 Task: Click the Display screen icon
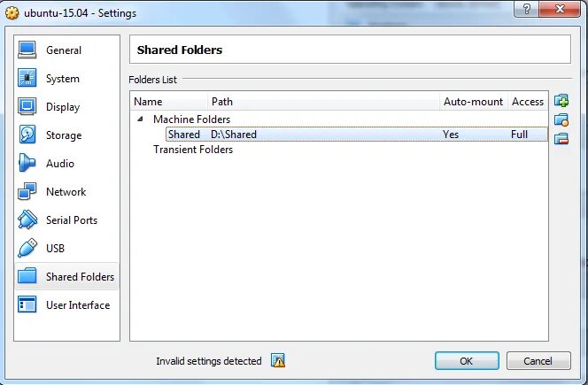[x=27, y=106]
